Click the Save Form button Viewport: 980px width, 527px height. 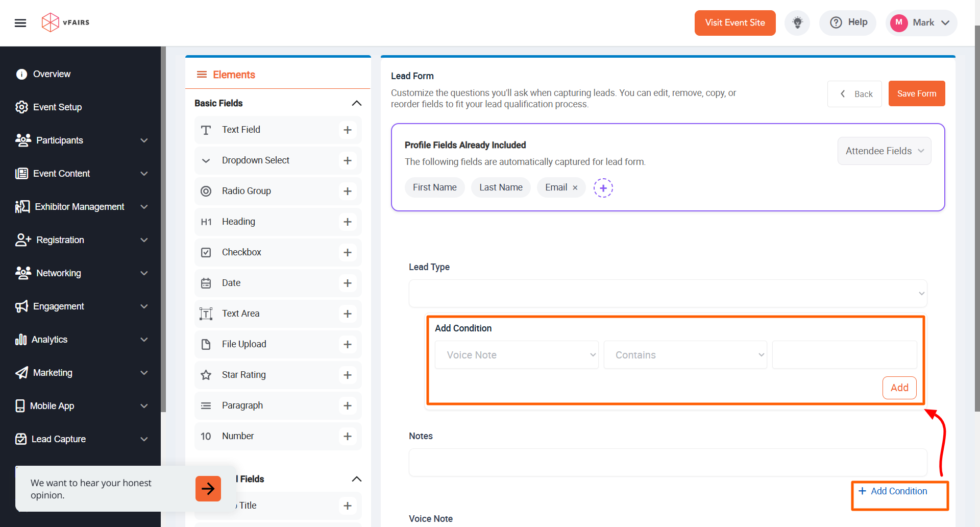[916, 94]
